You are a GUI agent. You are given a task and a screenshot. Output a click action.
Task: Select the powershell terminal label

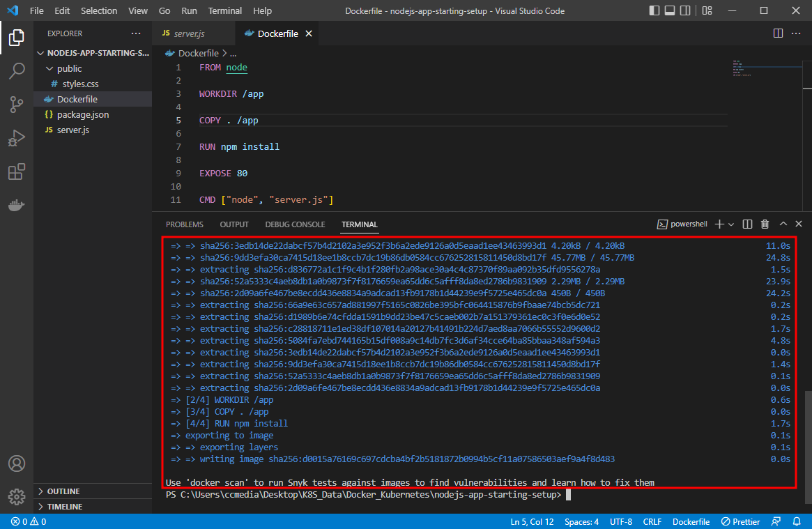pyautogui.click(x=682, y=224)
